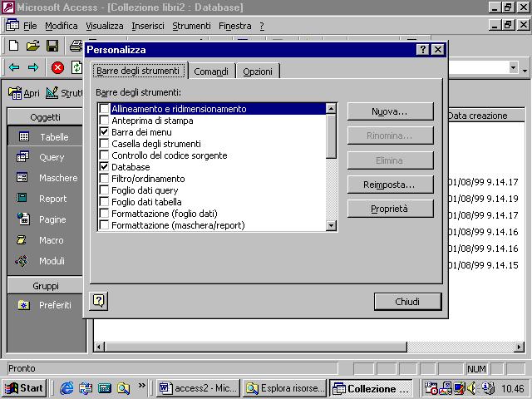Click the Reimposta... button

point(390,185)
